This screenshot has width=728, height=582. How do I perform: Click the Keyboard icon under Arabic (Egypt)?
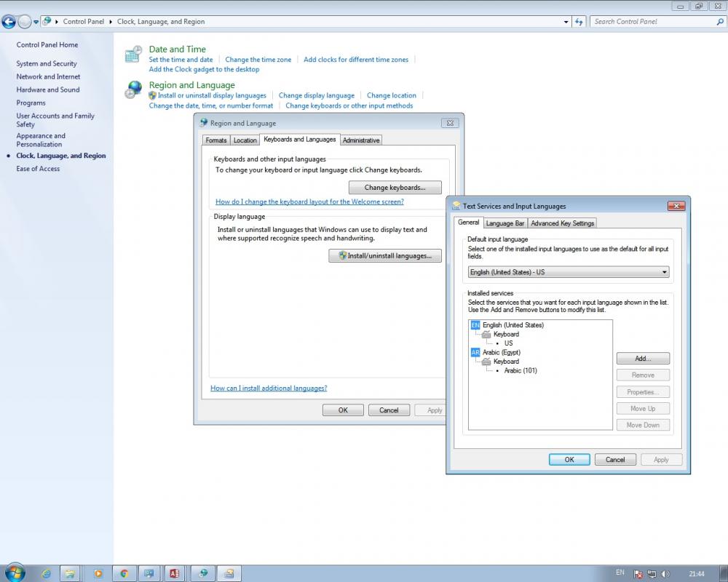(x=486, y=362)
